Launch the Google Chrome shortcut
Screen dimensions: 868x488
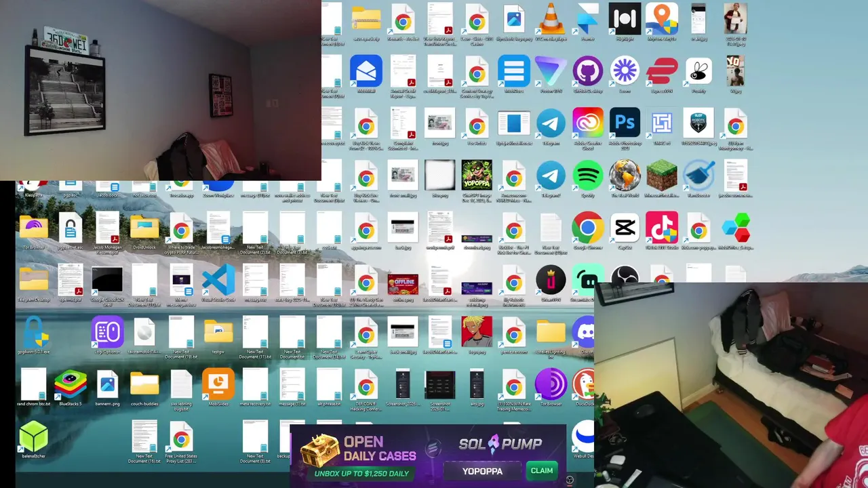pos(587,228)
